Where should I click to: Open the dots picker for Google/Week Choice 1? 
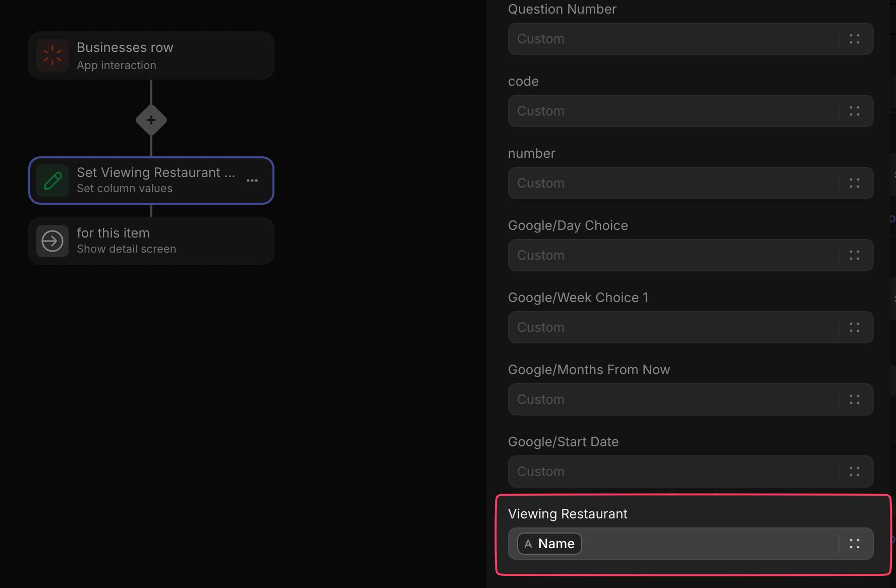[x=855, y=327]
